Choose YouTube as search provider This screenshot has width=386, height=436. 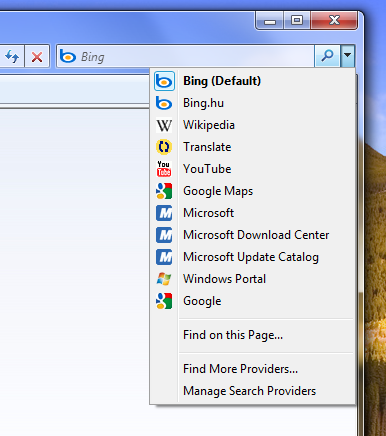click(x=253, y=169)
